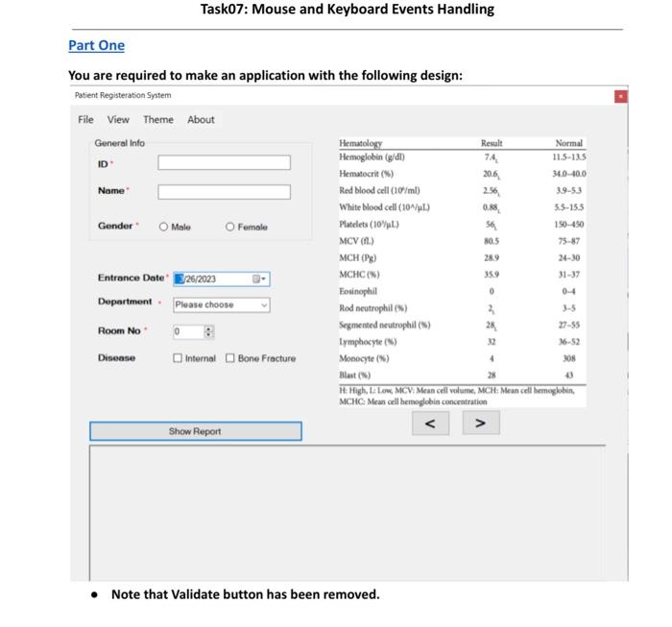Click the 'Room No' label

pyautogui.click(x=119, y=331)
